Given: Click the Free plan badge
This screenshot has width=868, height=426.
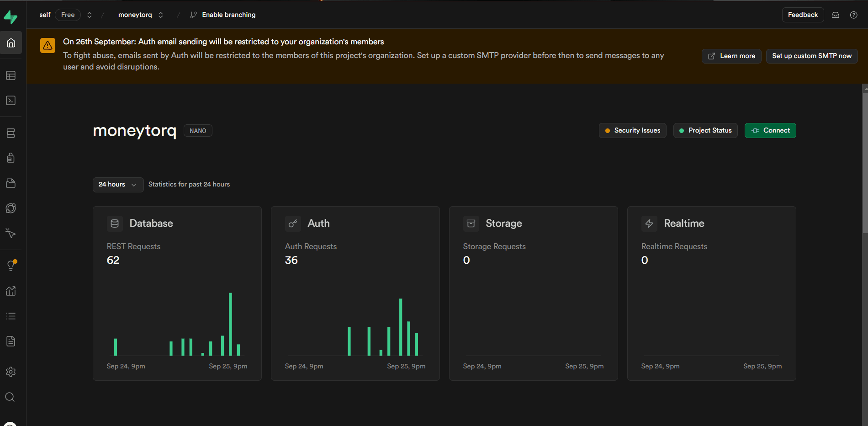Looking at the screenshot, I should pos(68,15).
